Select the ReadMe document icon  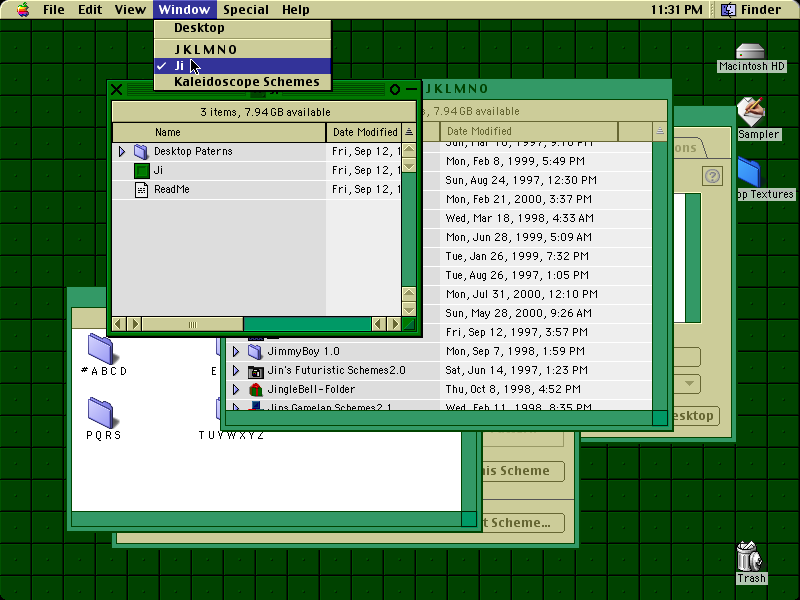[141, 189]
